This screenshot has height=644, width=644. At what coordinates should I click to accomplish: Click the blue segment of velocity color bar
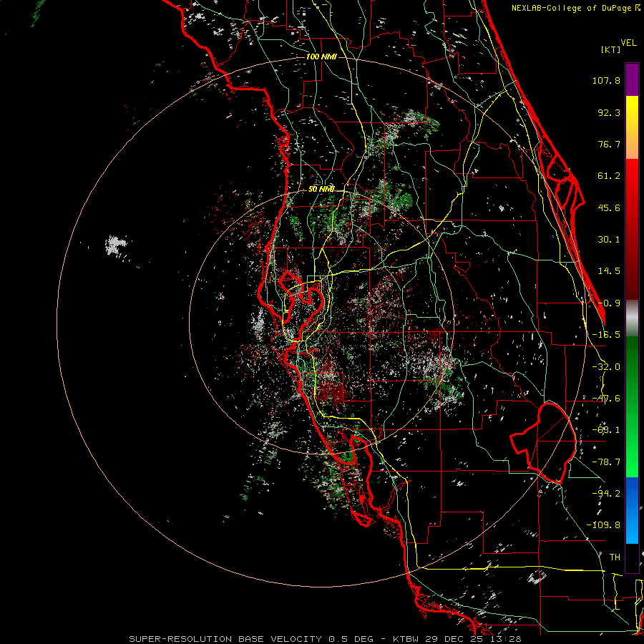tap(632, 510)
